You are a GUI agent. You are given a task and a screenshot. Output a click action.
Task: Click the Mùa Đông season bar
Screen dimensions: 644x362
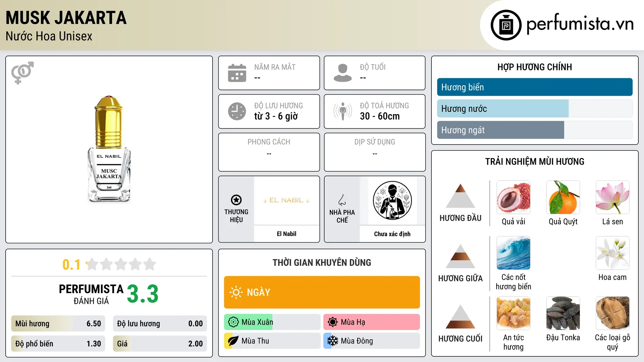372,341
